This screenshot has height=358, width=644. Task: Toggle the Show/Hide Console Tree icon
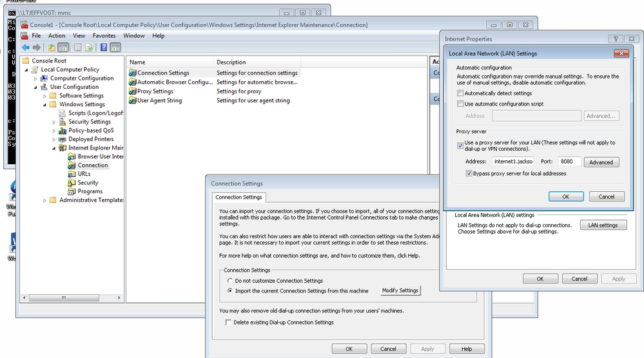63,48
